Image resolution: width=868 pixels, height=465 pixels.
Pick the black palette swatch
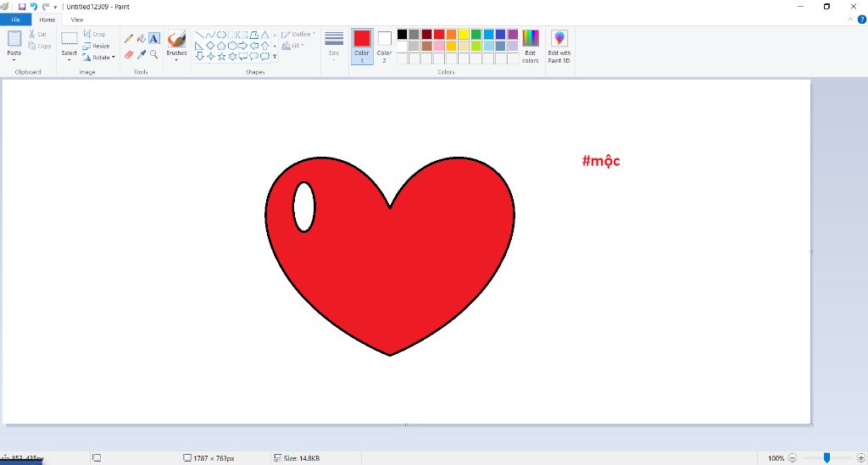[x=402, y=34]
